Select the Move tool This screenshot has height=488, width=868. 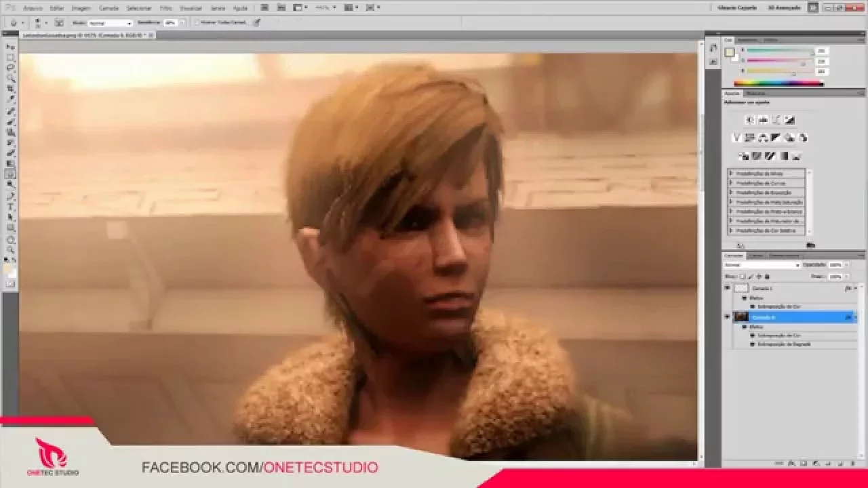tap(11, 47)
